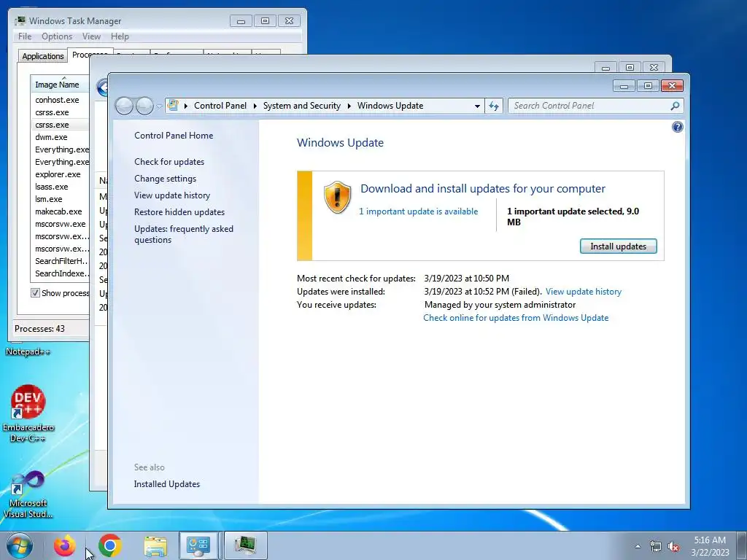Click Check for updates in sidebar

(x=169, y=162)
